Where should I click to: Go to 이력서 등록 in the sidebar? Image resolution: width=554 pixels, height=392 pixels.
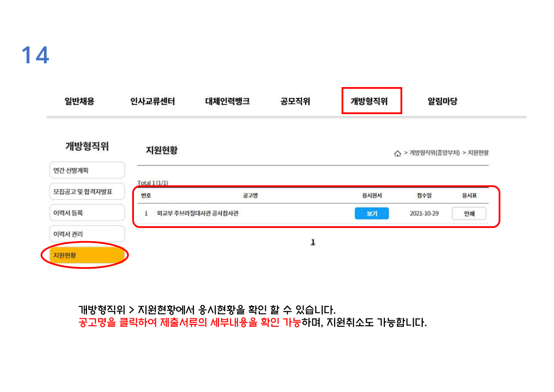click(87, 213)
